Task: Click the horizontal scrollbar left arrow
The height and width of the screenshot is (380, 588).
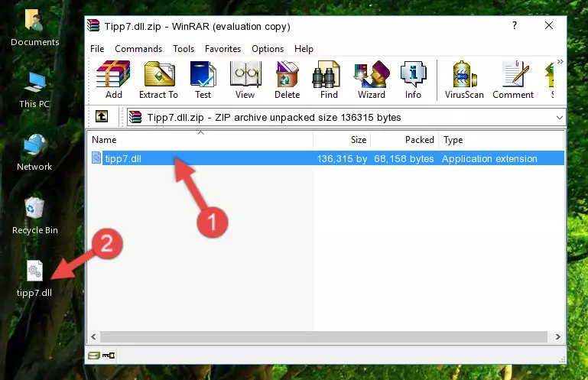Action: click(93, 336)
